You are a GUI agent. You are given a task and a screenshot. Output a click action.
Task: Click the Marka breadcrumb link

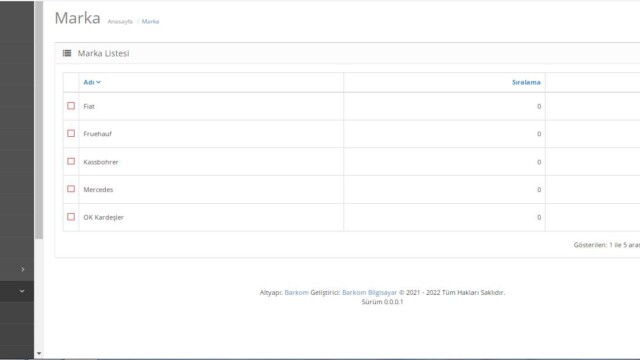150,21
